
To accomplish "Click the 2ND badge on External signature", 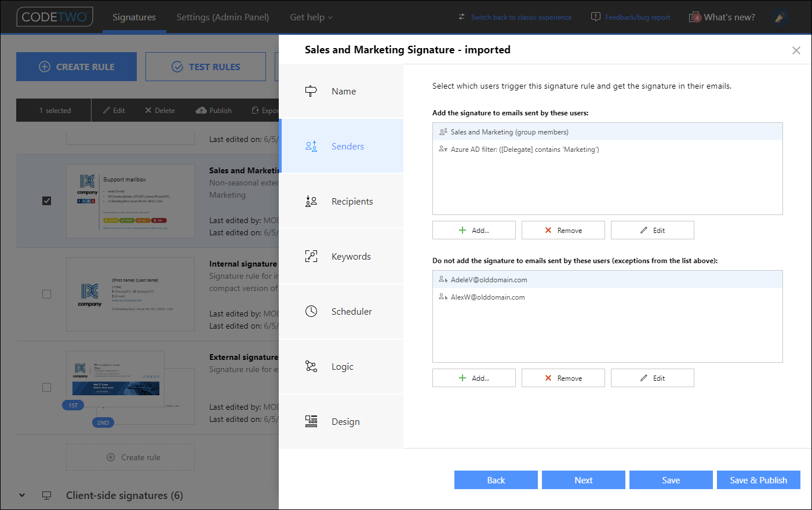I will [103, 422].
